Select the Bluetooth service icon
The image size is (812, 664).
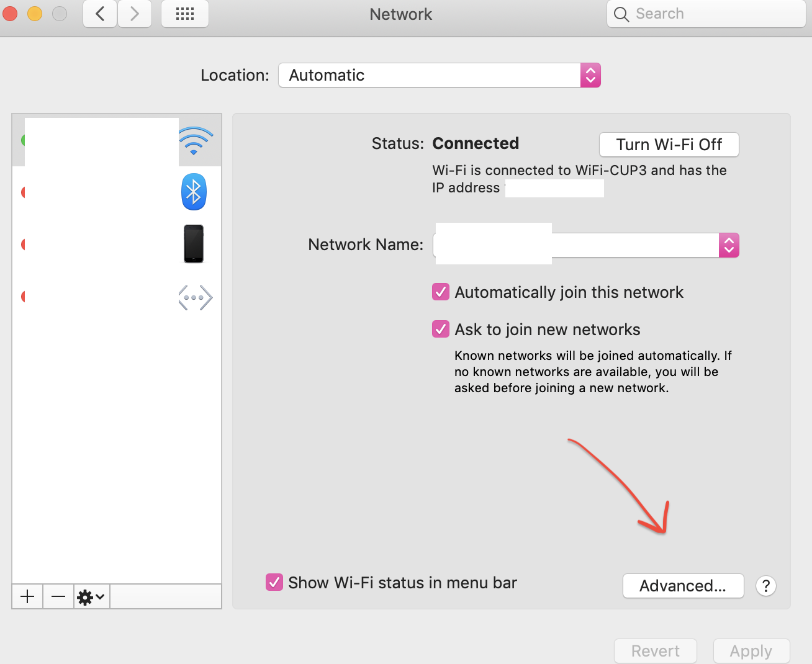coord(194,192)
